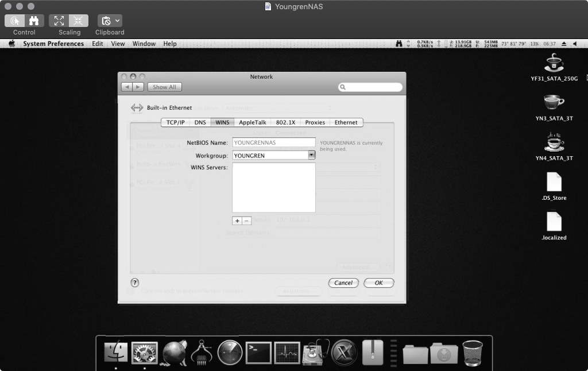Switch to the AppleTalk tab
The height and width of the screenshot is (371, 588).
(x=253, y=122)
